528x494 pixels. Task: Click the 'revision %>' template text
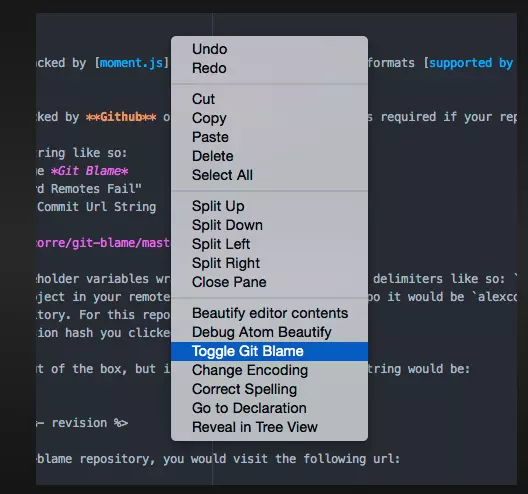[x=90, y=423]
